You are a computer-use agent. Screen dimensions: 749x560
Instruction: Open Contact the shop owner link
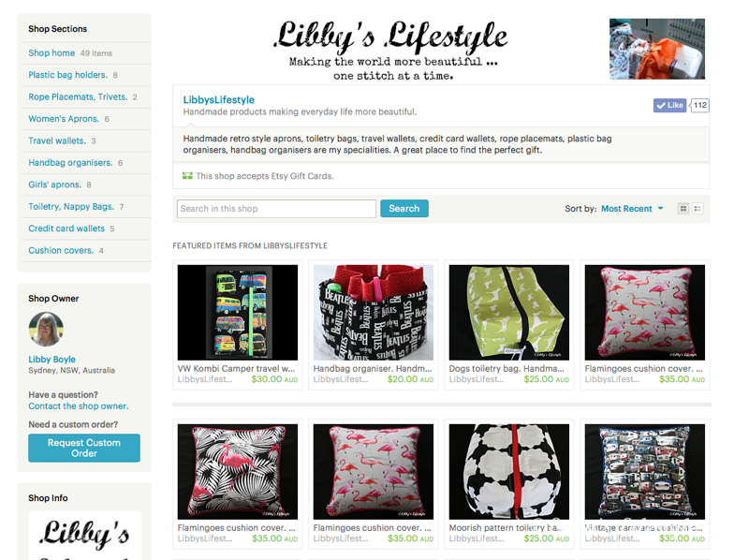79,406
